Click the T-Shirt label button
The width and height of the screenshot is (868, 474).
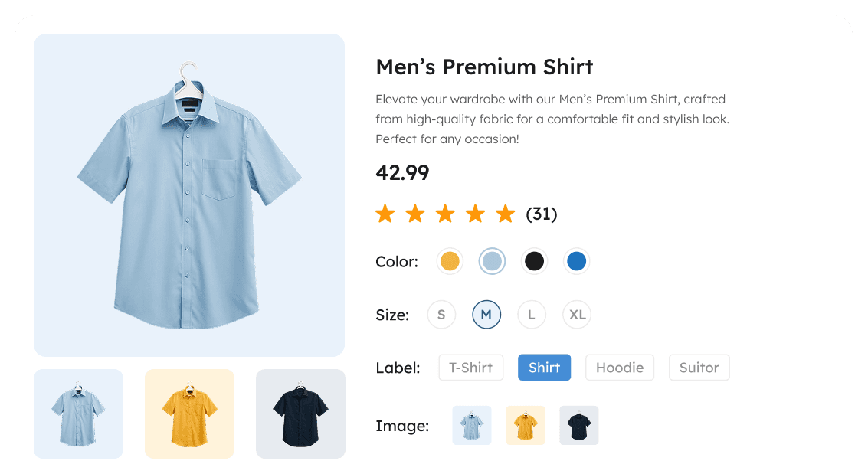coord(470,368)
